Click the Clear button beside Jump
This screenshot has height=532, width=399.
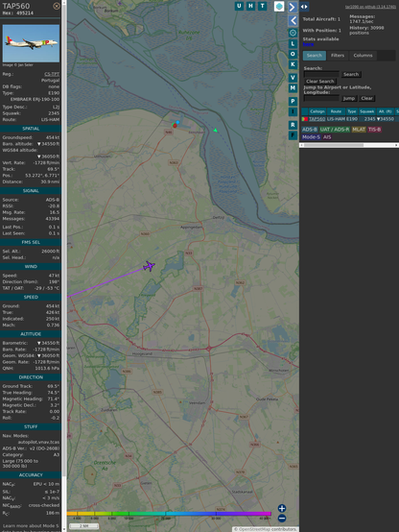point(366,98)
